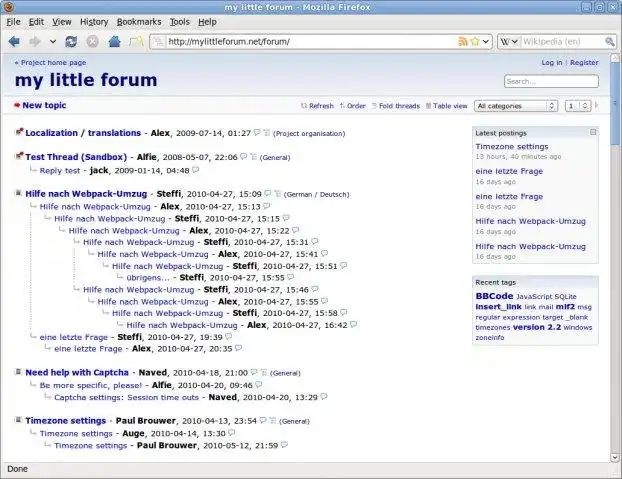Click the (Project organisation) category link
The height and width of the screenshot is (479, 622).
[x=309, y=134]
